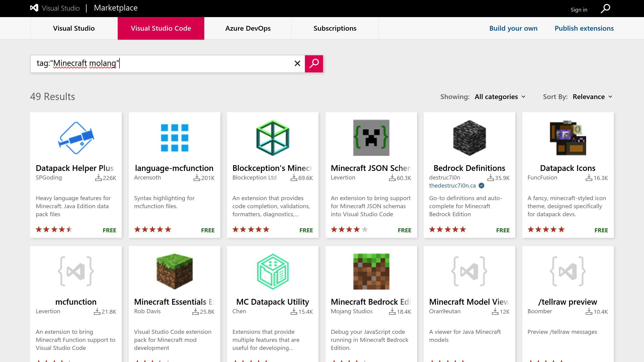Viewport: 644px width, 362px height.
Task: Click the Minecraft Essentials grass block icon
Action: (175, 271)
